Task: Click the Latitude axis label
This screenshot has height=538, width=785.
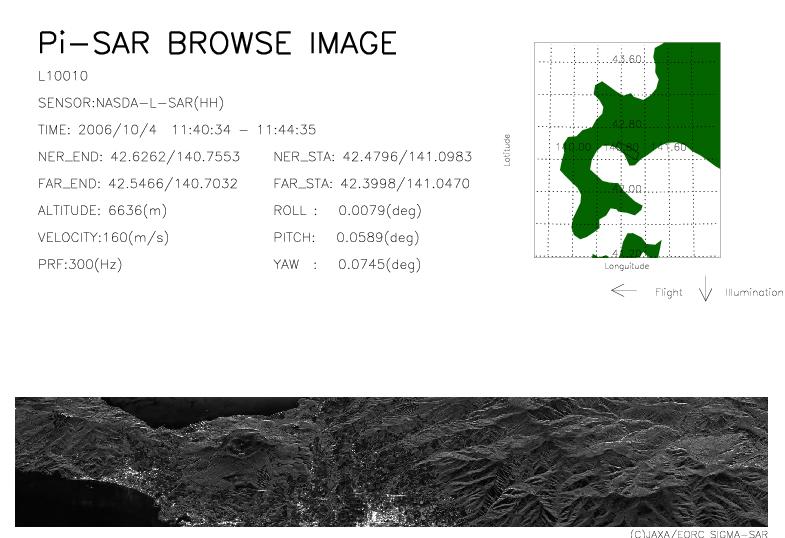Action: point(507,150)
